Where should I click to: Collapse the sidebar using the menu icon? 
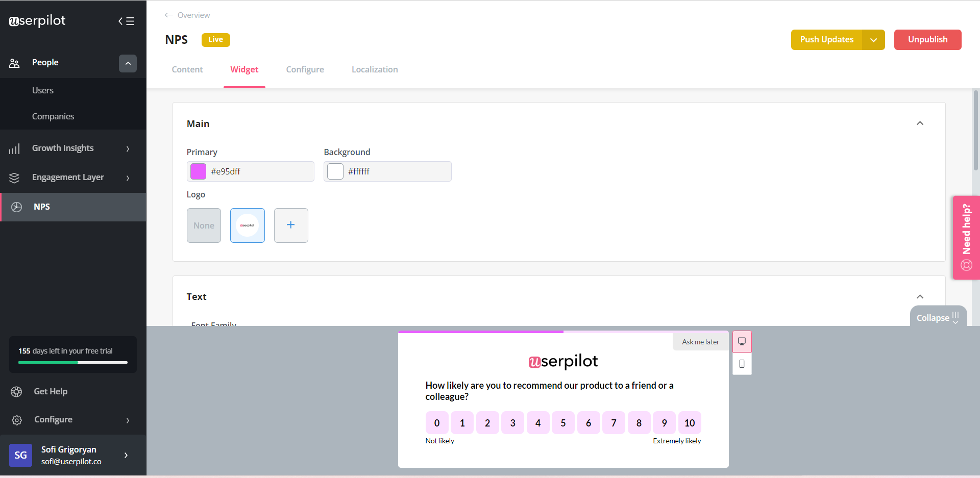tap(126, 21)
